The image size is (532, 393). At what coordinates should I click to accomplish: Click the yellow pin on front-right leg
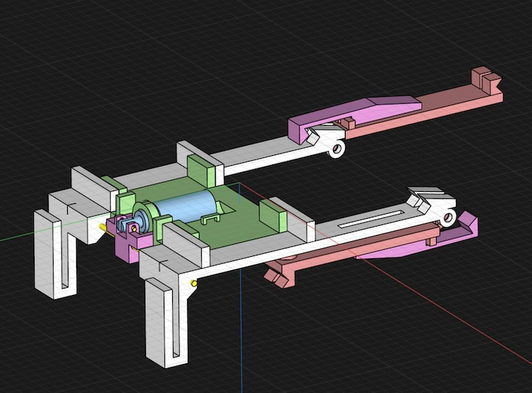pyautogui.click(x=193, y=284)
